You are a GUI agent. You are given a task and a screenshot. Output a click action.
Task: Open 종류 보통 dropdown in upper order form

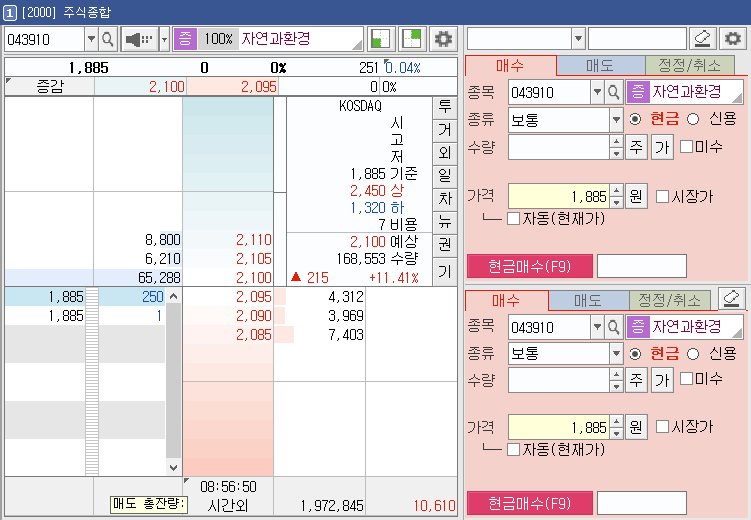(x=616, y=119)
